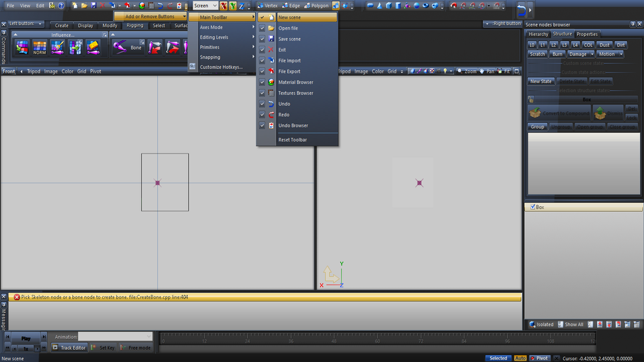This screenshot has width=644, height=362.
Task: Click Reset Toolbar menu entry
Action: coord(292,140)
